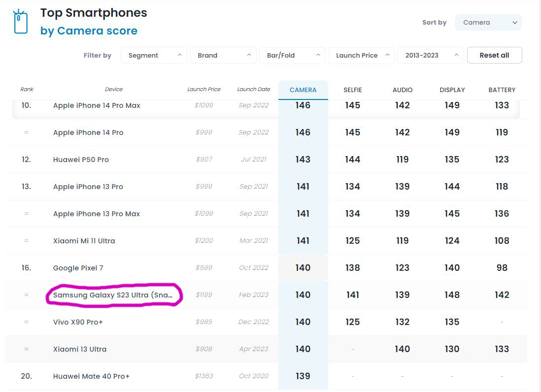Expand the Bar/Fold filter
Image resolution: width=541 pixels, height=392 pixels.
[x=292, y=55]
